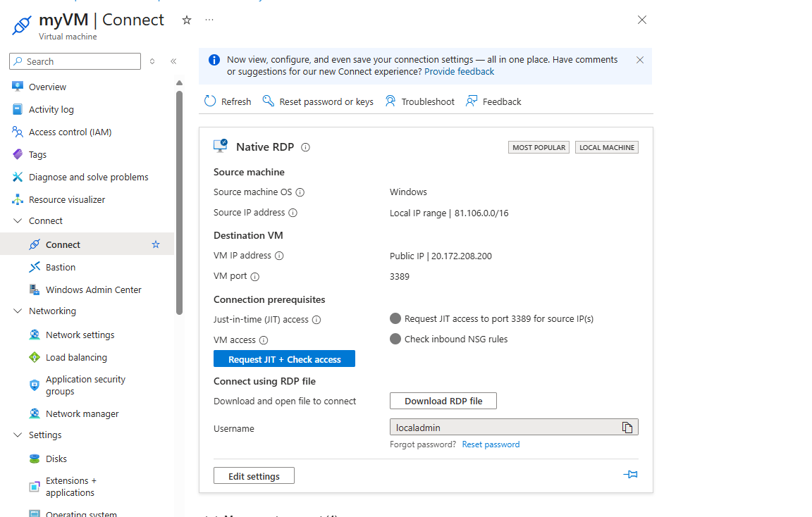Click the Native RDP monitor icon
Screen dimensions: 812x517
click(x=221, y=146)
